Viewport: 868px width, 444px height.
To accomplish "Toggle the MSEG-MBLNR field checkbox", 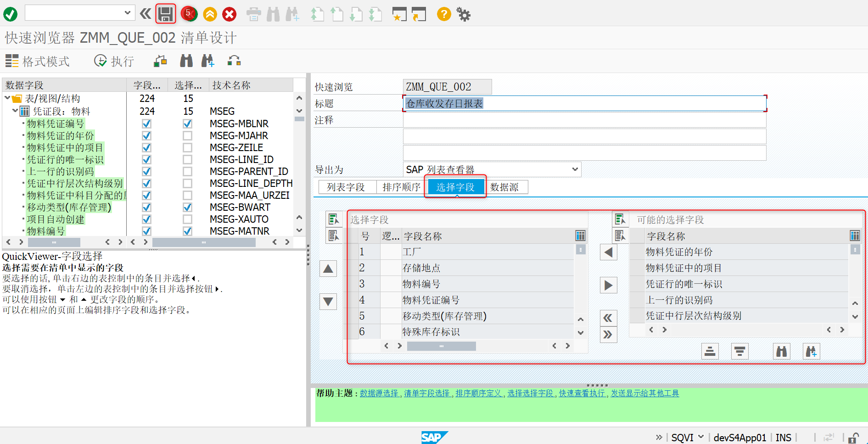I will 146,124.
